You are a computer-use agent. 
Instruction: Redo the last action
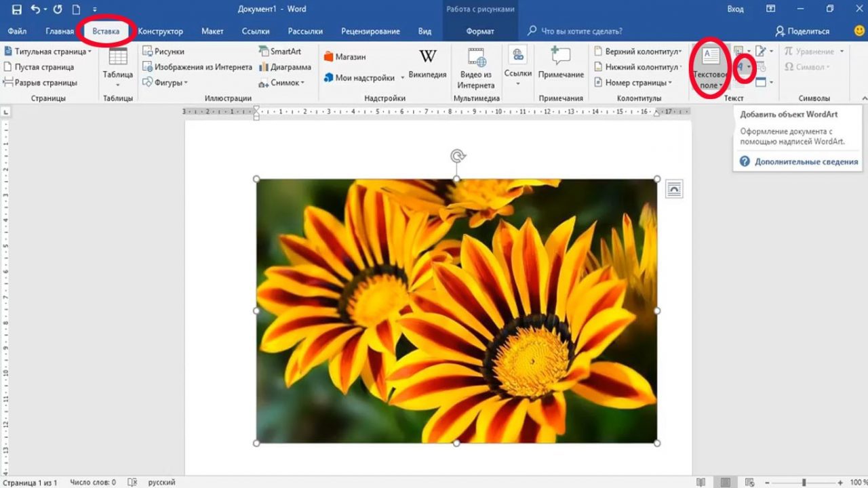[x=57, y=9]
